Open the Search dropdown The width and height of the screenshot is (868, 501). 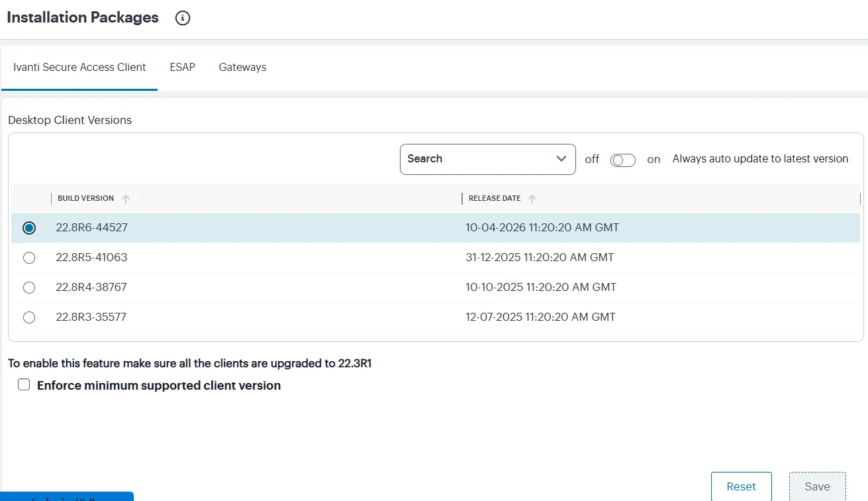pos(488,159)
